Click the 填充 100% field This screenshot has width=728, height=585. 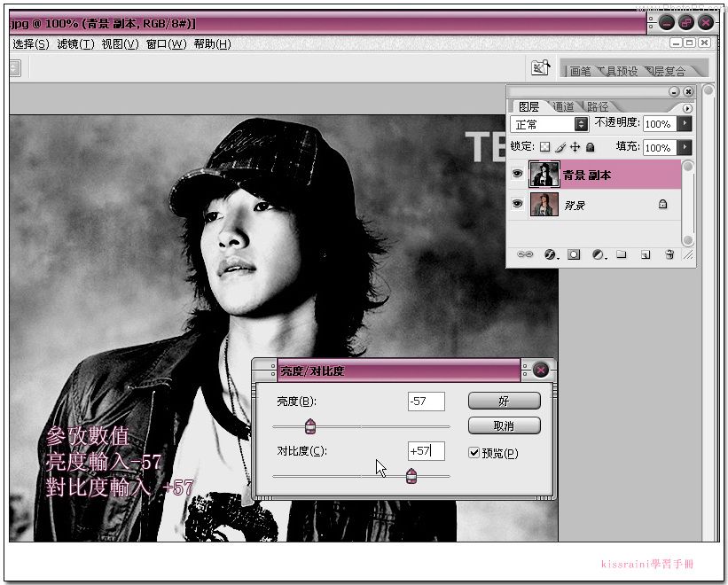tap(661, 147)
